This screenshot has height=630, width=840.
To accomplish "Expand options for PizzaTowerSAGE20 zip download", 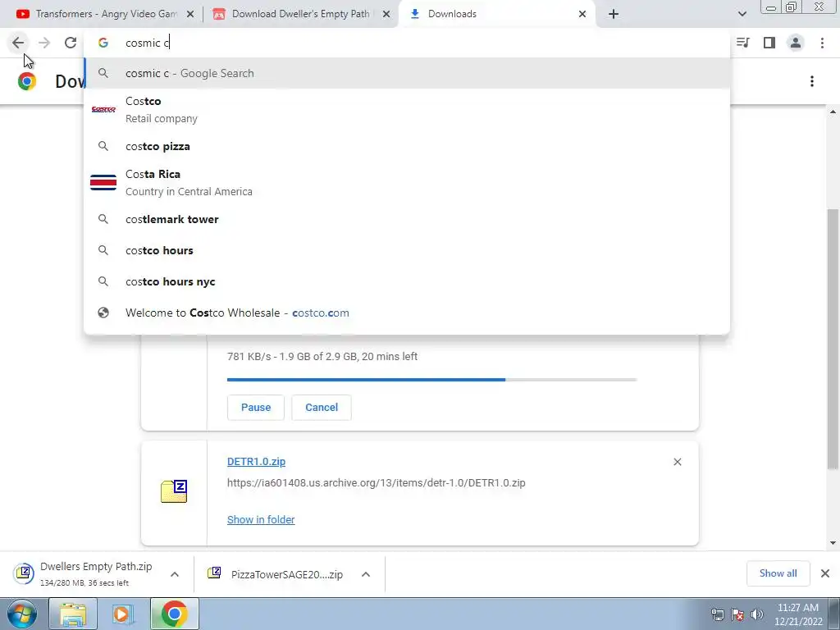I will coord(366,574).
